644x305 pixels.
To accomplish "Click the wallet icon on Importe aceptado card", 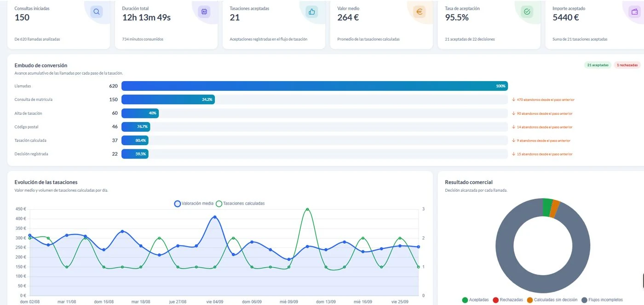I will pos(634,12).
